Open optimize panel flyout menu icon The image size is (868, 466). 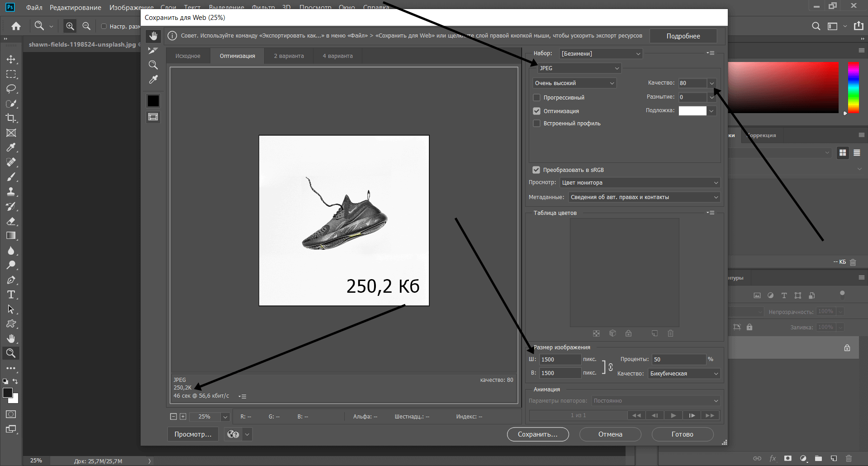(x=711, y=53)
